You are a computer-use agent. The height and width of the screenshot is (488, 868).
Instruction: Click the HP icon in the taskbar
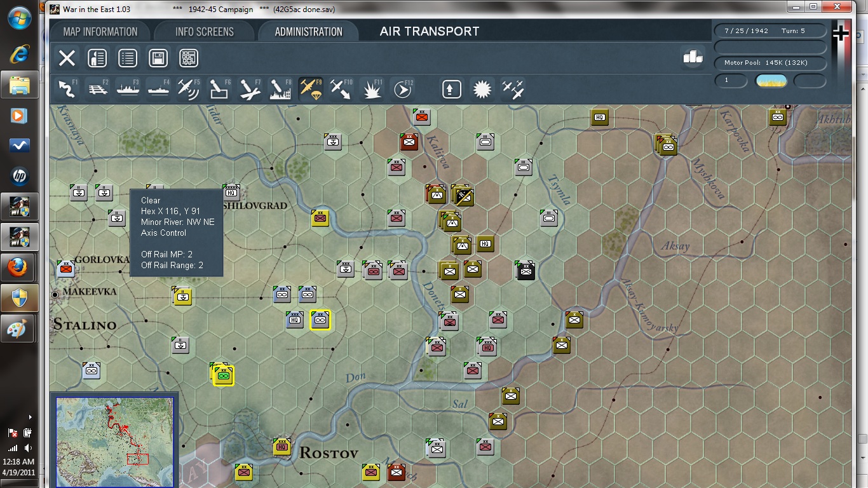pyautogui.click(x=19, y=176)
